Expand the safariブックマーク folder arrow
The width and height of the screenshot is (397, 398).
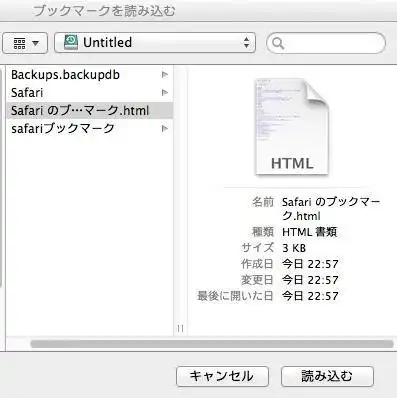tap(165, 128)
